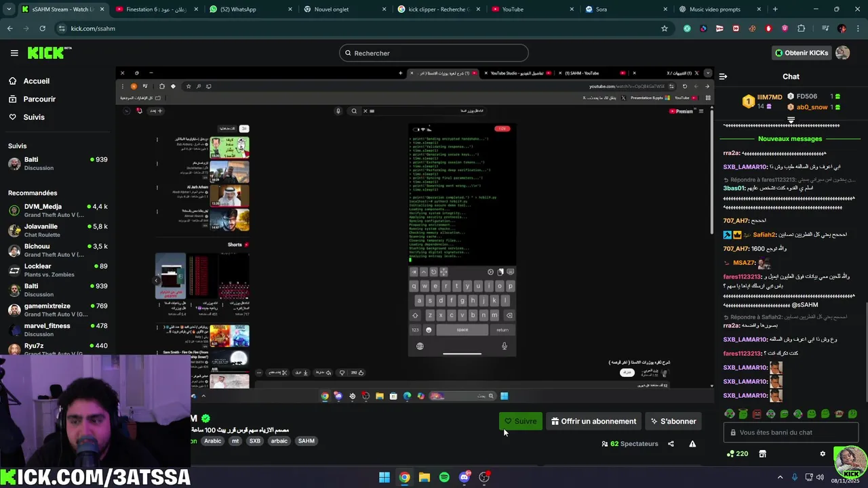Open chat settings gear
868x488 pixels.
823,453
